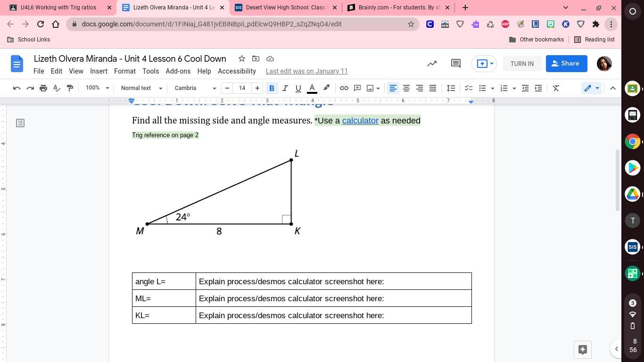This screenshot has width=644, height=362.
Task: Click the font size input field
Action: 242,88
